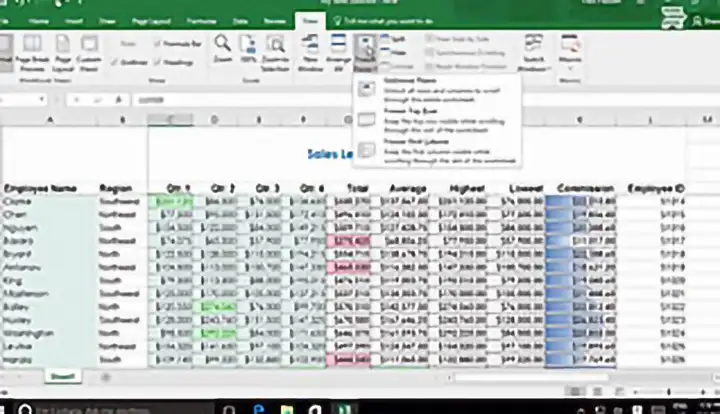Expand the Switch Windows dropdown
Viewport: 720px width, 414px height.
pos(533,50)
